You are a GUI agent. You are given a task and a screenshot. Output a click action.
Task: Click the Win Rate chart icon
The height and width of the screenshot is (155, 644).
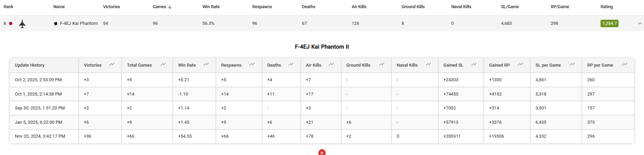(x=206, y=65)
